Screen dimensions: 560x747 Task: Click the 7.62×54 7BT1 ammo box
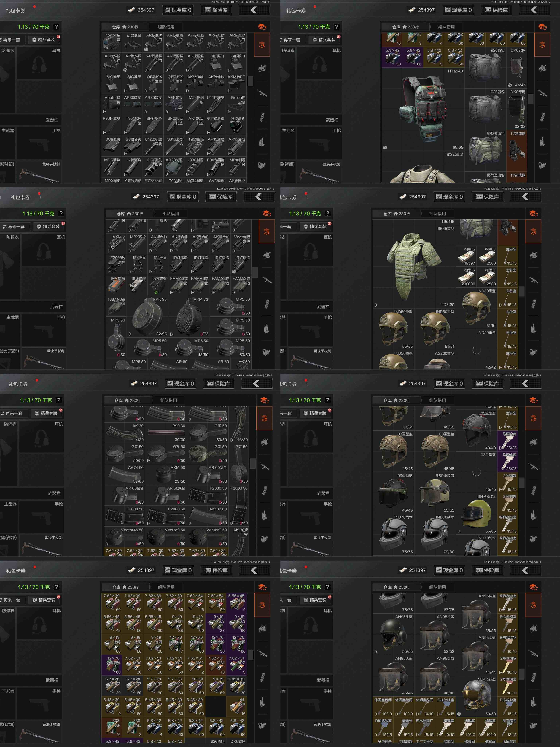[x=216, y=603]
